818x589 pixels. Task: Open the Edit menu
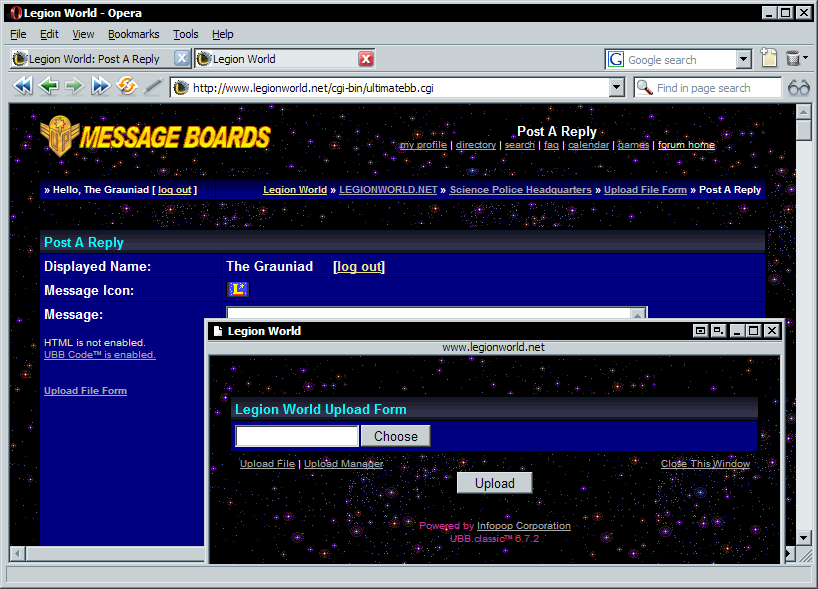pyautogui.click(x=49, y=34)
